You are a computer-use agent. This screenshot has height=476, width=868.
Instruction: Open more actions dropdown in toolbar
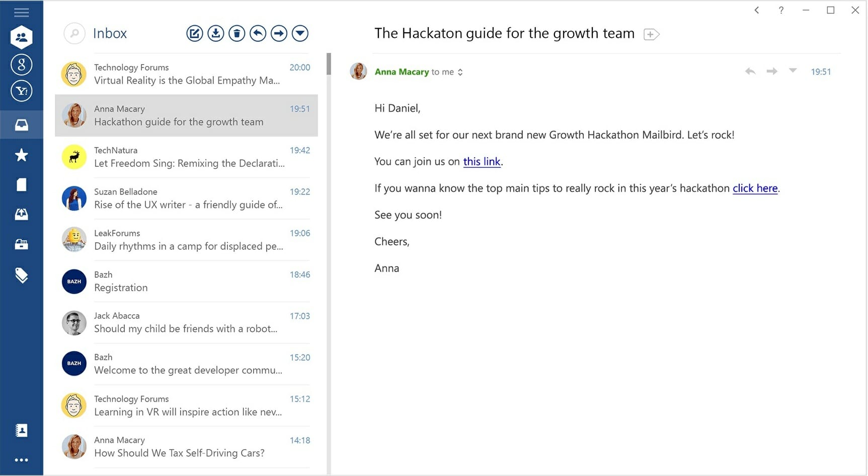[300, 34]
